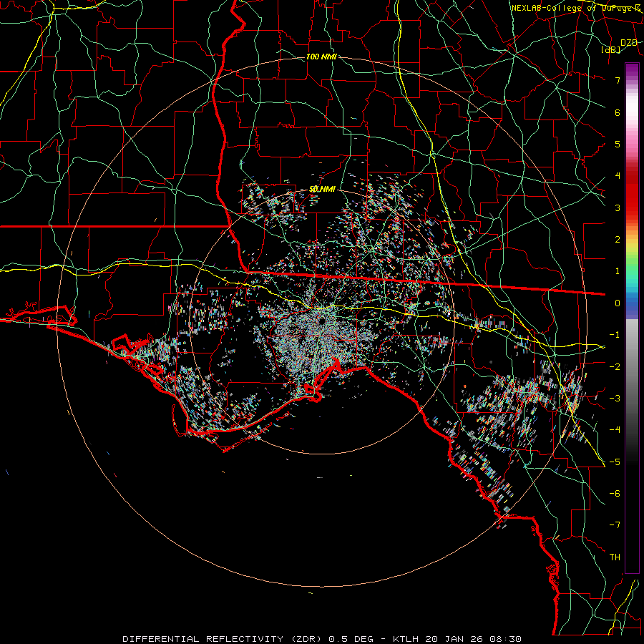Click the purple top of the color bar

(x=632, y=70)
